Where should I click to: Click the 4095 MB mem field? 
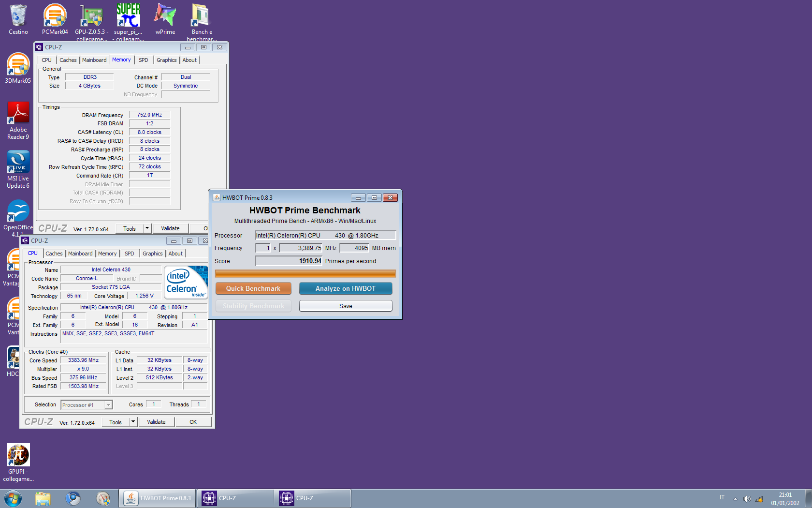pos(355,248)
